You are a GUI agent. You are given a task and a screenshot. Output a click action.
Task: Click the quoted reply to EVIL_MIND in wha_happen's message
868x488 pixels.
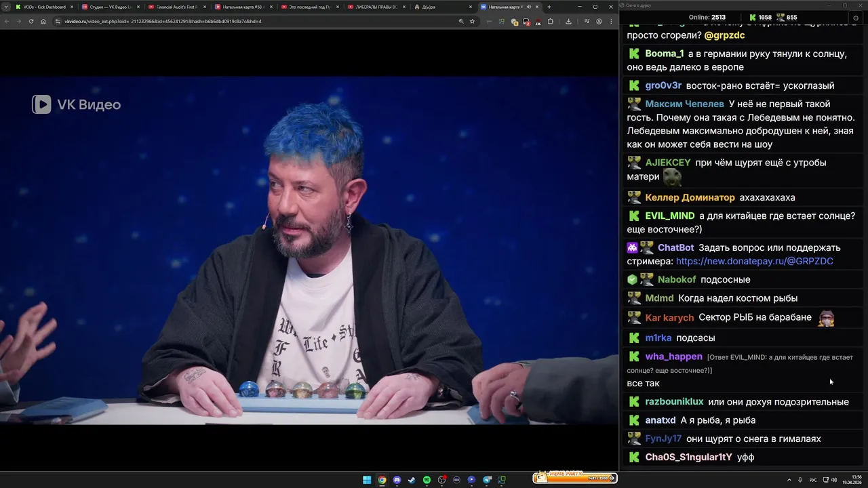[740, 364]
